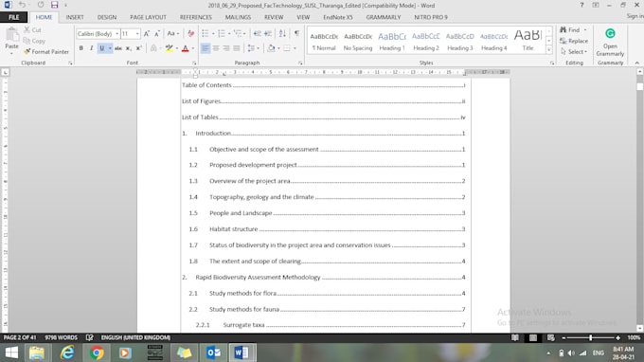Click the Copy command
The height and width of the screenshot is (362, 644).
34,41
